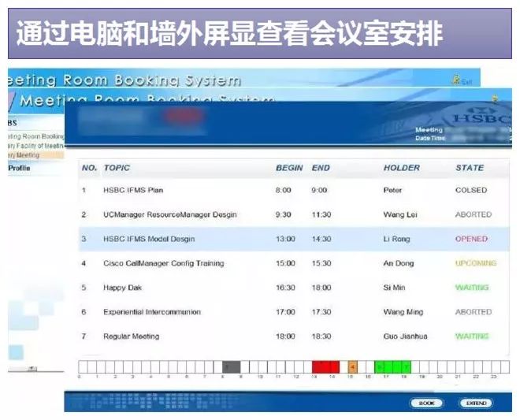520x420 pixels.
Task: Click the UPCOMING state label
Action: point(476,263)
